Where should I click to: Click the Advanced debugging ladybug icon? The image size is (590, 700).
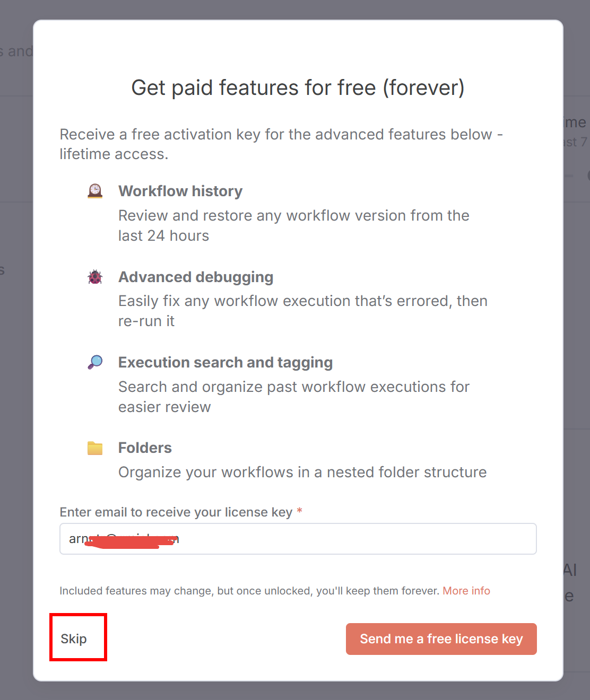pos(95,277)
